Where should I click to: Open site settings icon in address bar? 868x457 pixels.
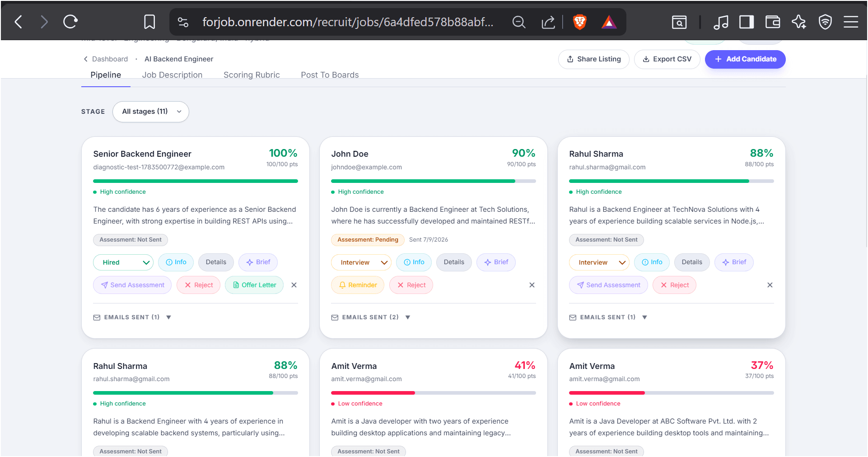tap(183, 22)
